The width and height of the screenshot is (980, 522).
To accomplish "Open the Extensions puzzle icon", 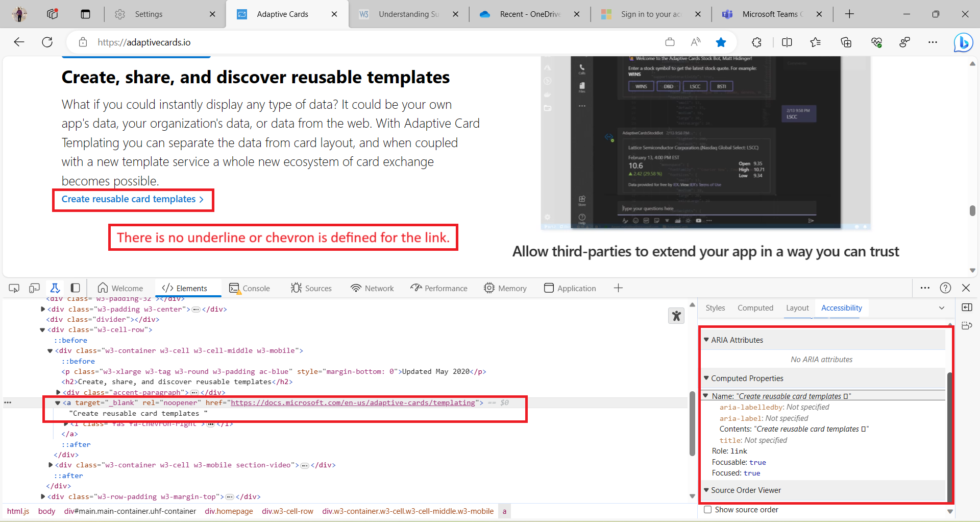I will tap(757, 42).
